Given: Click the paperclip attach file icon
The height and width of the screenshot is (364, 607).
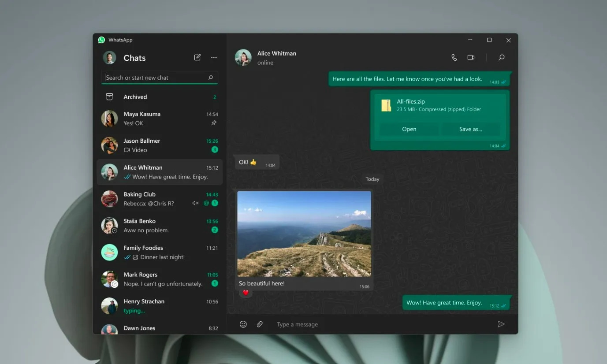Looking at the screenshot, I should [x=260, y=324].
